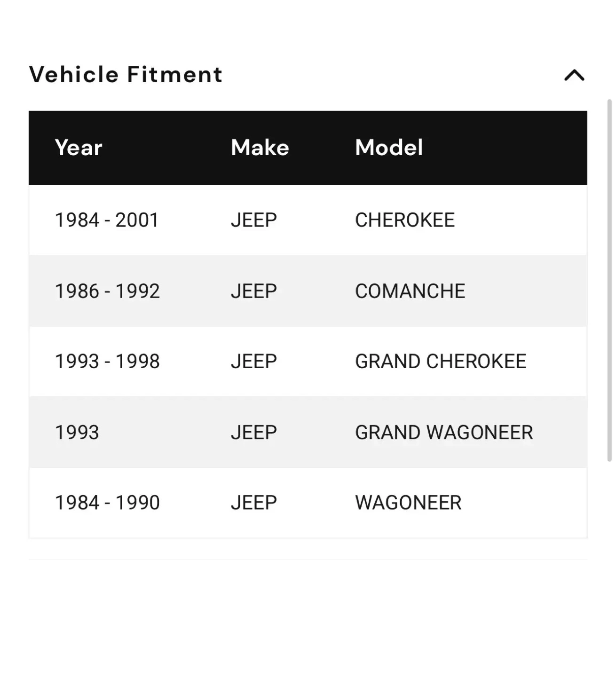Click JEEP make in Wagoneer row
This screenshot has height=677, width=616.
pyautogui.click(x=253, y=503)
